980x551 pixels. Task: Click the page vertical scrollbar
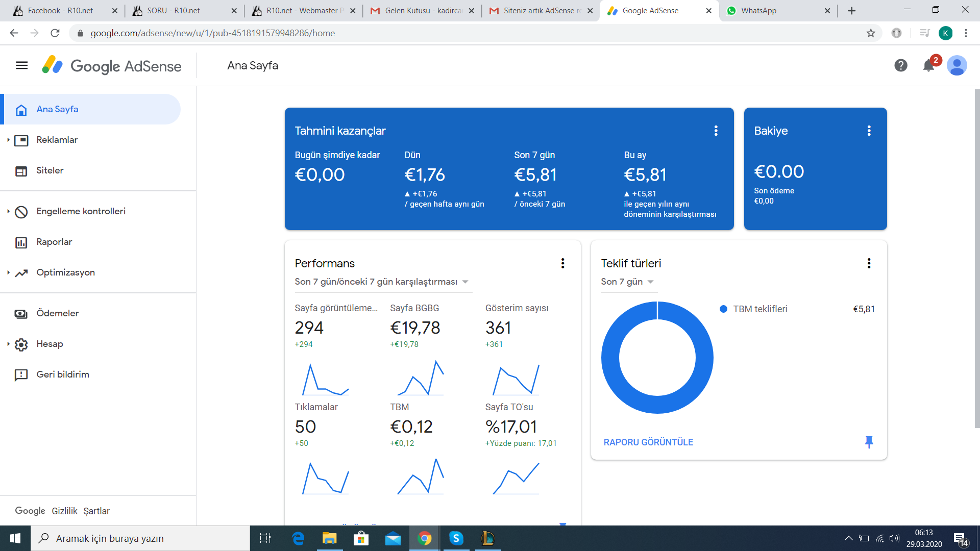[977, 259]
